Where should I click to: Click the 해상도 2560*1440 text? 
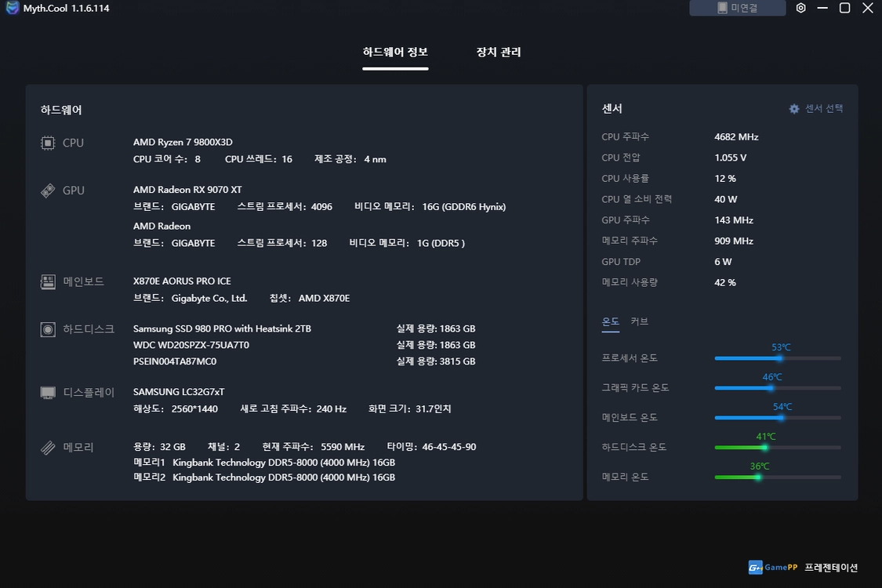[176, 409]
